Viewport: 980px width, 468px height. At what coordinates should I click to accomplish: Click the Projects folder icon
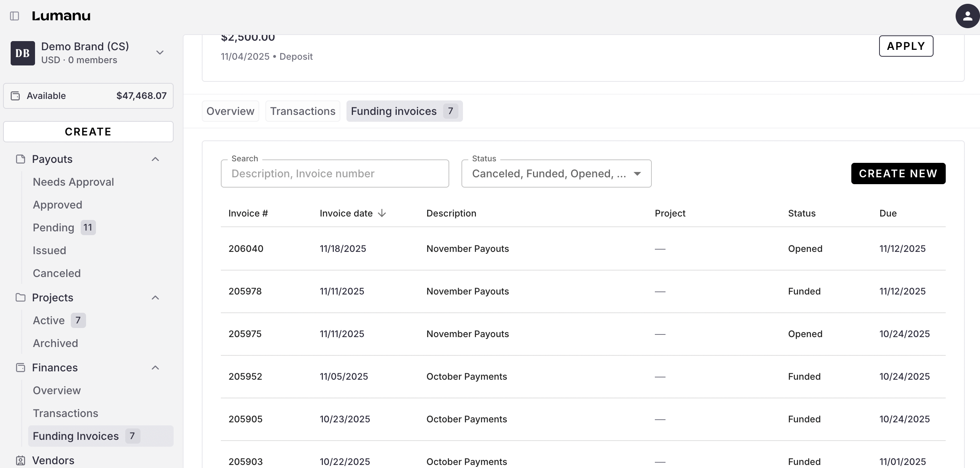[21, 298]
